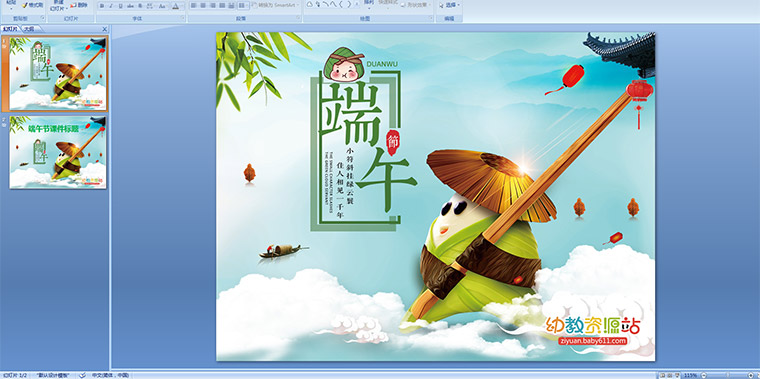760x379 pixels.
Task: Click the zoom slider handle
Action: (x=727, y=375)
